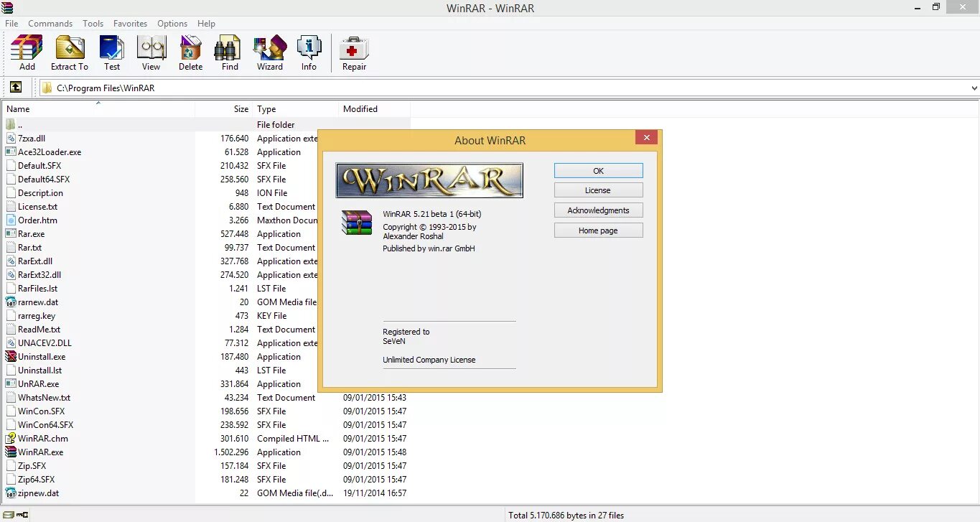Select the RarFiles.lst file
Screen dimensions: 980x522
[37, 289]
